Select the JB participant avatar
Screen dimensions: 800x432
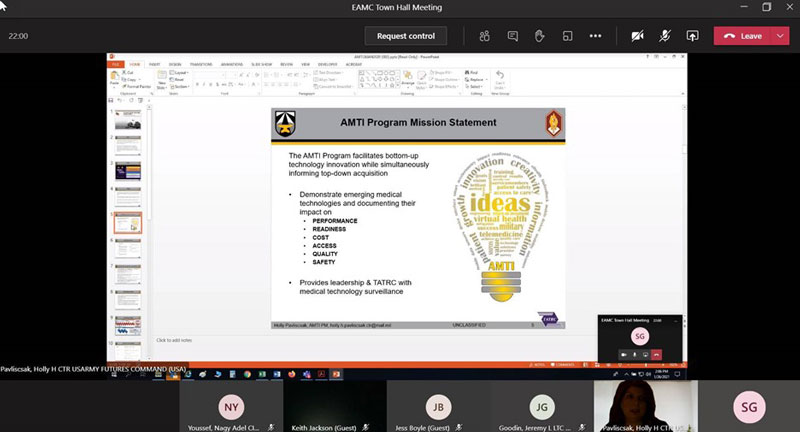point(438,406)
